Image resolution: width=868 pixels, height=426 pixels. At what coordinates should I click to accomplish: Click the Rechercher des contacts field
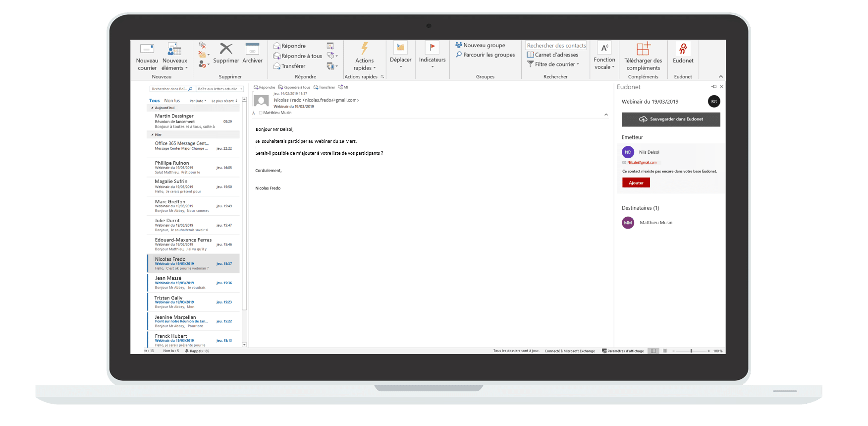pos(556,46)
